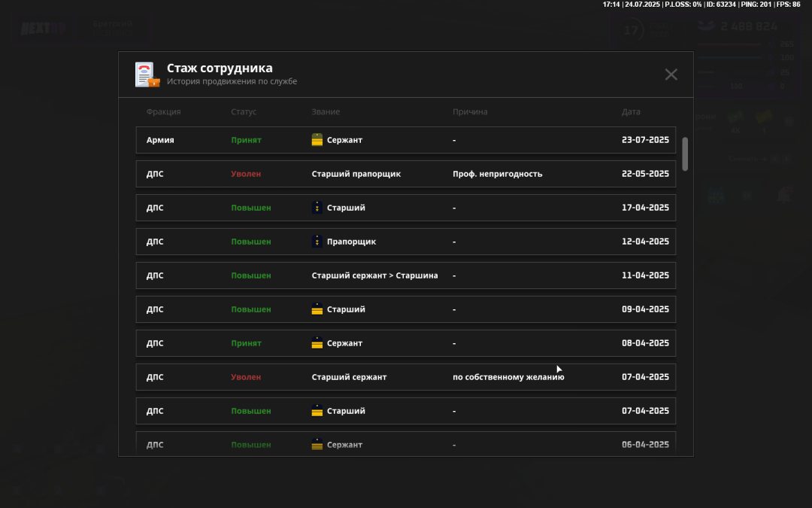Click the date 11-04-2025
This screenshot has height=508, width=812.
click(x=645, y=275)
